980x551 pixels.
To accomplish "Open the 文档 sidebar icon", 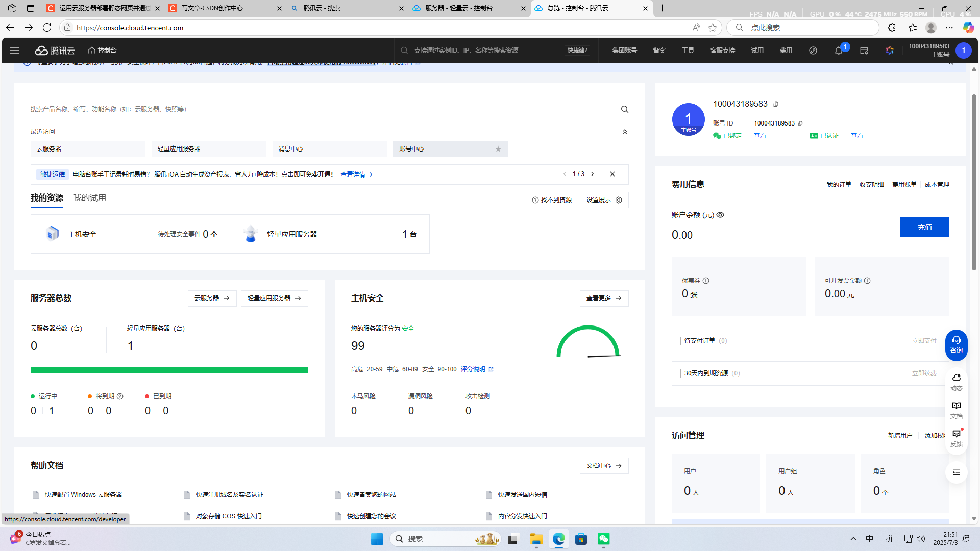I will [x=956, y=410].
